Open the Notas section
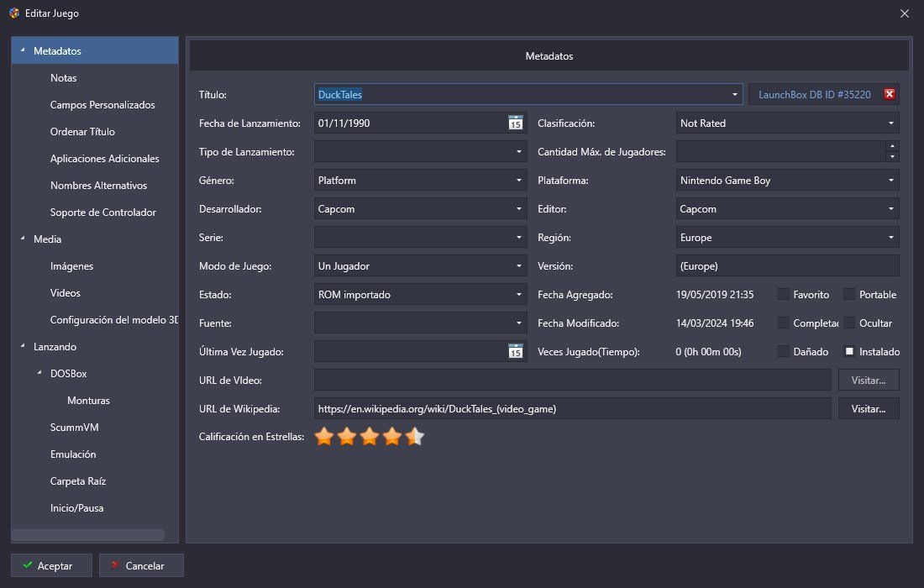This screenshot has height=588, width=924. coord(64,78)
